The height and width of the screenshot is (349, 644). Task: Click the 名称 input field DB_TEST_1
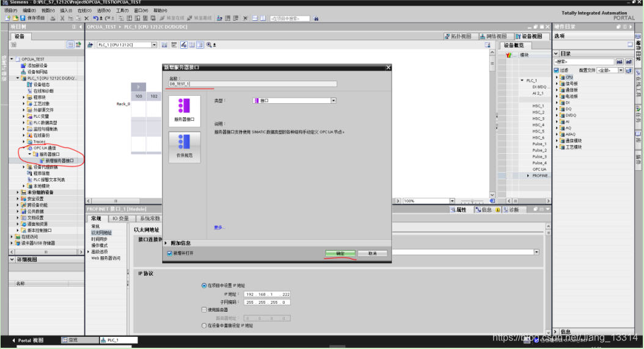252,84
